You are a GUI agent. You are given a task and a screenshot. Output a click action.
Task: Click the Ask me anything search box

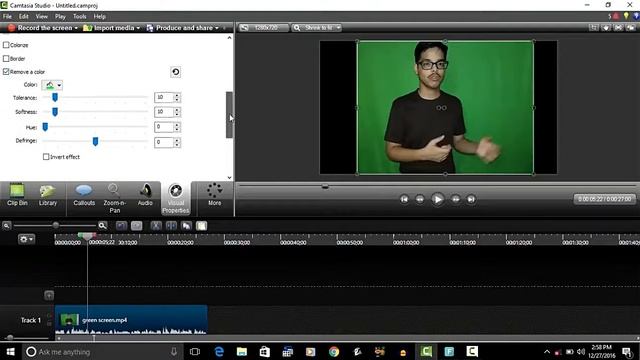(102, 351)
